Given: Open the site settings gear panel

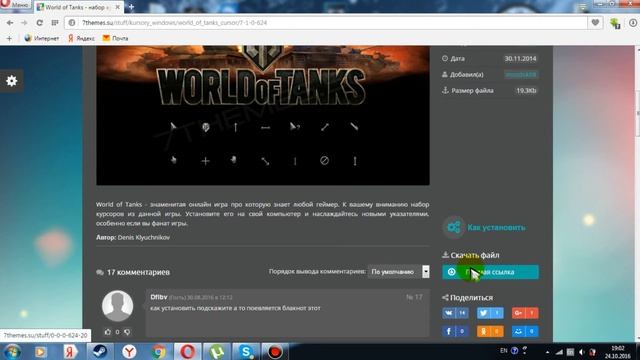Looking at the screenshot, I should (x=11, y=80).
